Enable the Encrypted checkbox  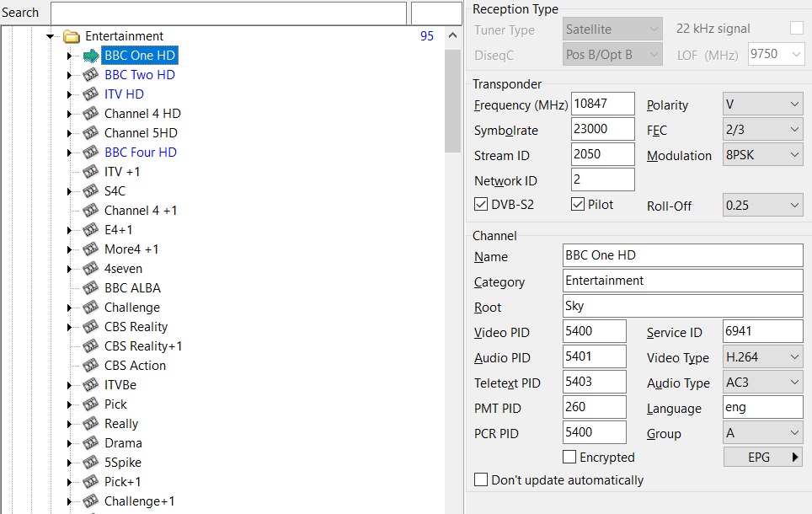pyautogui.click(x=569, y=458)
